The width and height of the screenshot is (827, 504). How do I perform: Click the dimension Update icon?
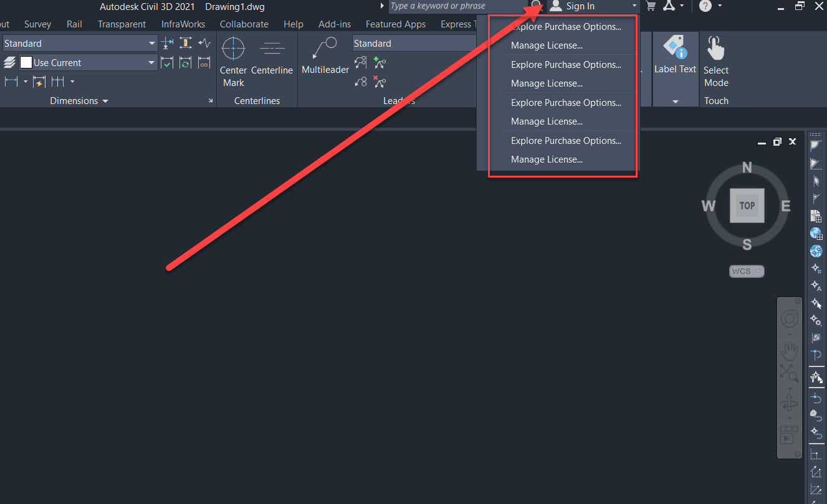[186, 62]
